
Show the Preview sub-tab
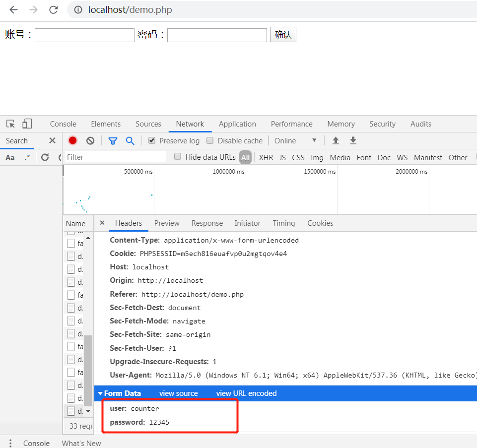(167, 223)
